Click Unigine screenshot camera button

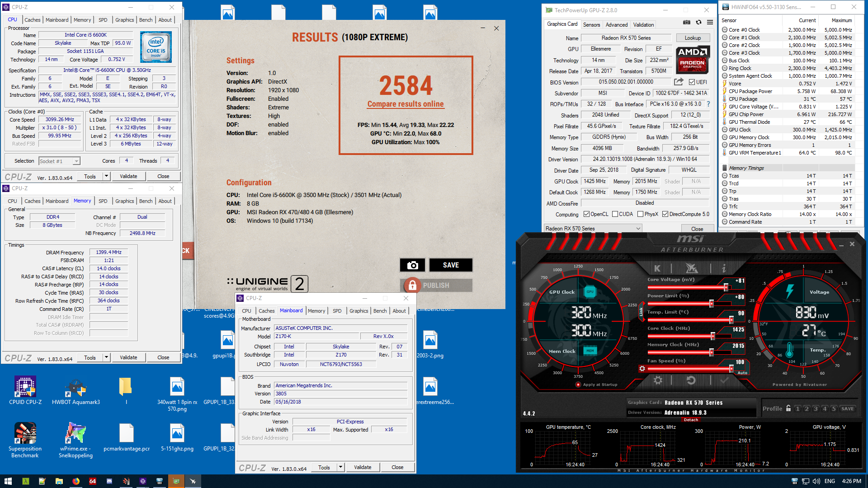(x=412, y=265)
